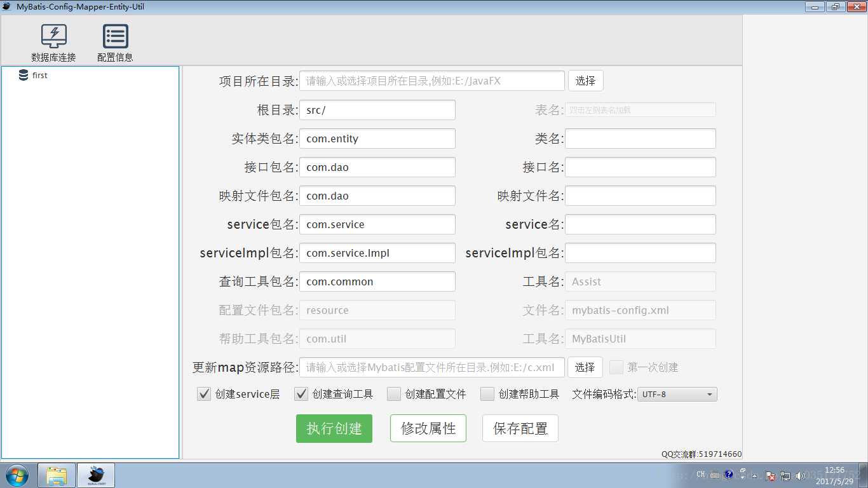868x488 pixels.
Task: Click the 根目录 field containing src/
Action: (377, 110)
